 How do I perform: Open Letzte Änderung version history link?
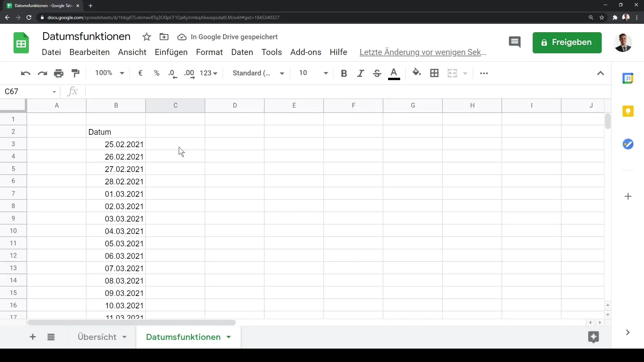pos(423,52)
